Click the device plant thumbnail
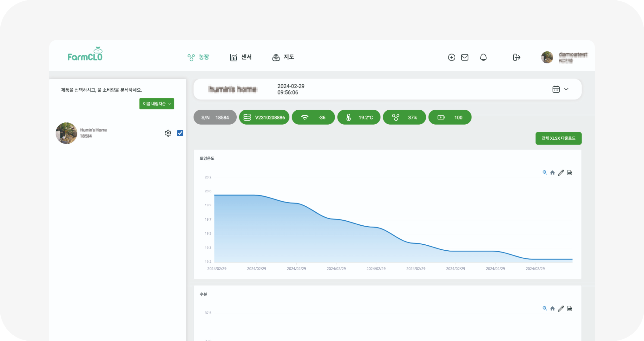The width and height of the screenshot is (644, 341). click(66, 133)
